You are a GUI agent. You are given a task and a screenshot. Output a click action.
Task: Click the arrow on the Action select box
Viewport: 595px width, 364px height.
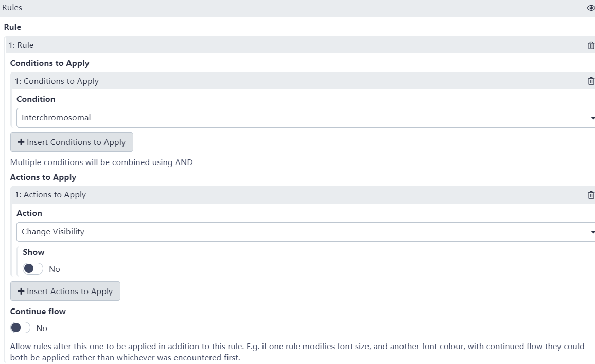point(592,232)
